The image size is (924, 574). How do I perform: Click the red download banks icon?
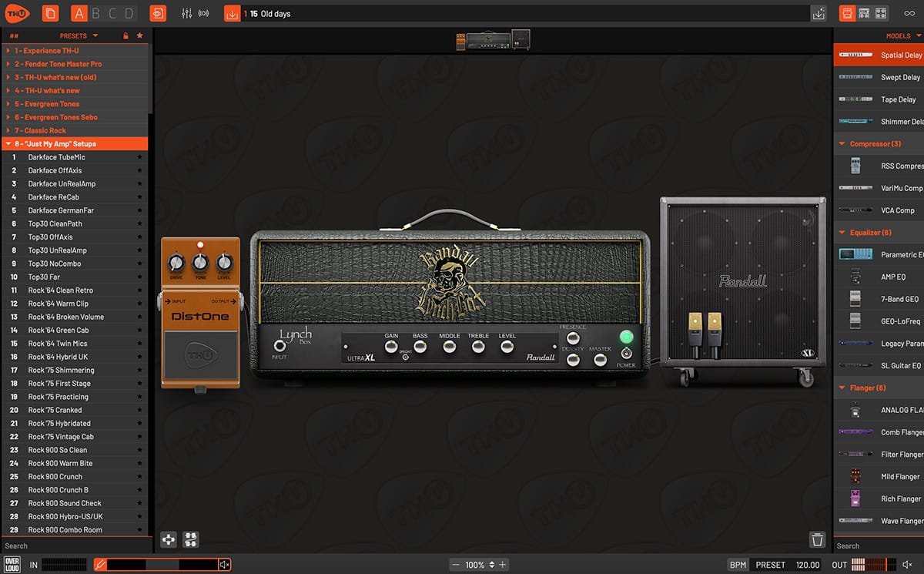click(232, 13)
